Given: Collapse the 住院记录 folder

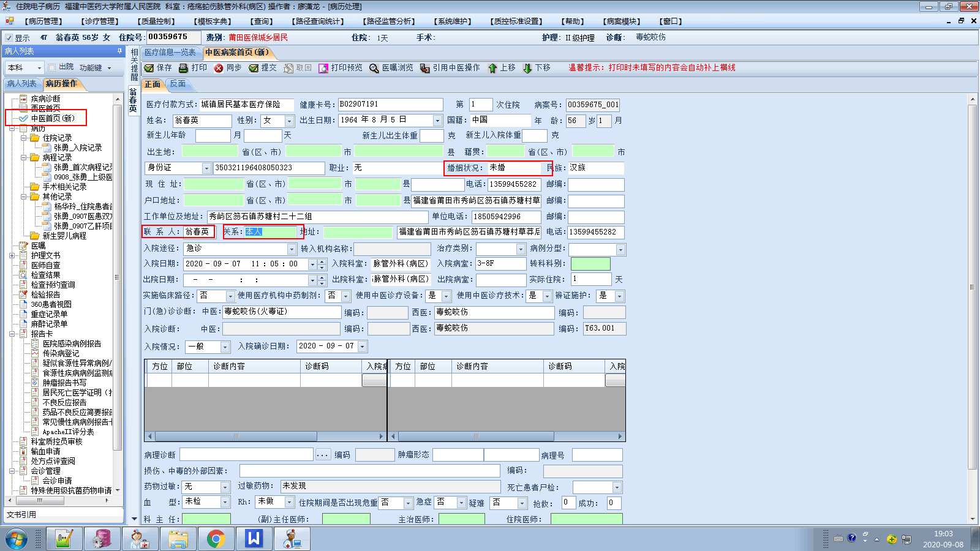Looking at the screenshot, I should pos(23,138).
